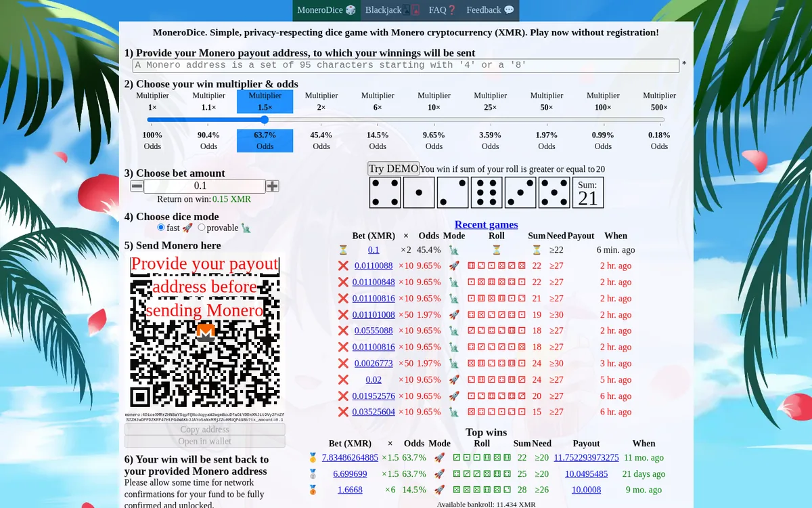Open the FAQ tab
The image size is (812, 508).
(x=443, y=10)
